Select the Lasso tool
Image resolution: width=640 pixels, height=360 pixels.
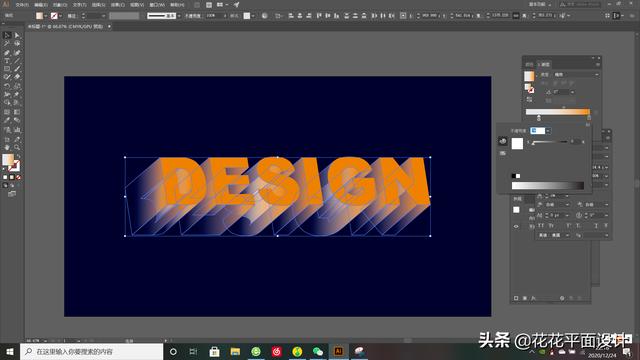(17, 44)
